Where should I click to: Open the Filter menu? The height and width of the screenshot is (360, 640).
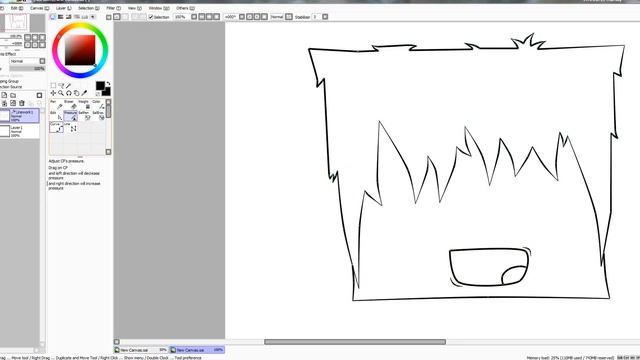[x=113, y=8]
